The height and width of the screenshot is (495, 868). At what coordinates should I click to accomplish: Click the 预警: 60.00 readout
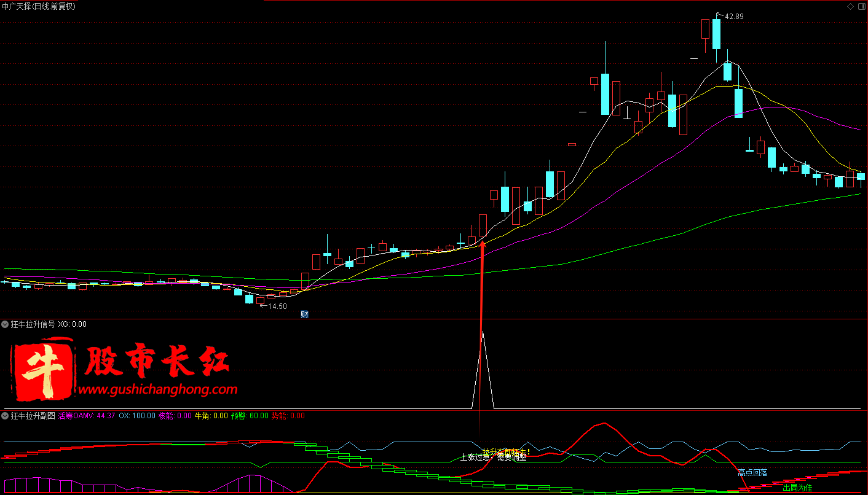coord(250,416)
